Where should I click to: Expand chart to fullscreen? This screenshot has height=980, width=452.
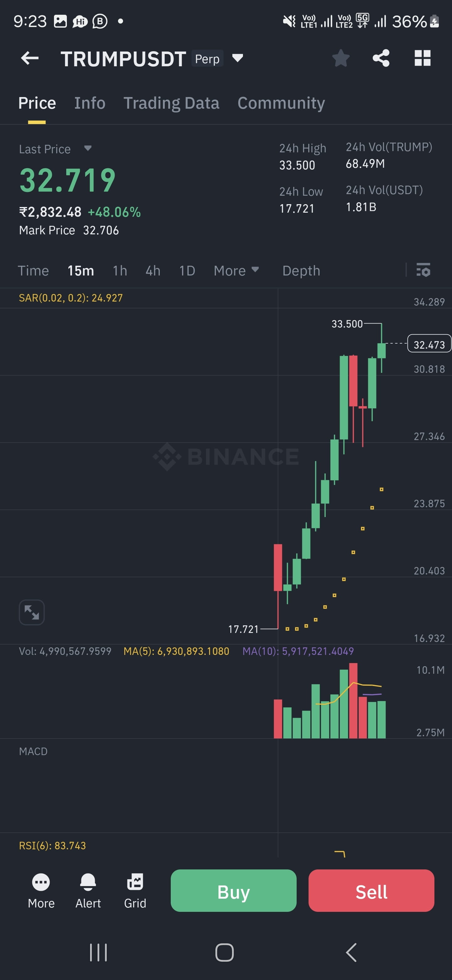[x=32, y=612]
